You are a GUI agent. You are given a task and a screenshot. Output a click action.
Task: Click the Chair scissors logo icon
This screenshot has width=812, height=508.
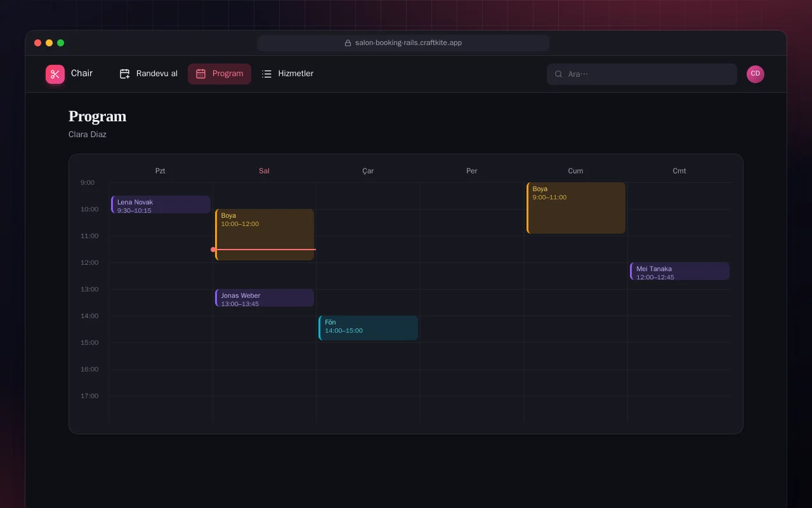click(x=55, y=74)
